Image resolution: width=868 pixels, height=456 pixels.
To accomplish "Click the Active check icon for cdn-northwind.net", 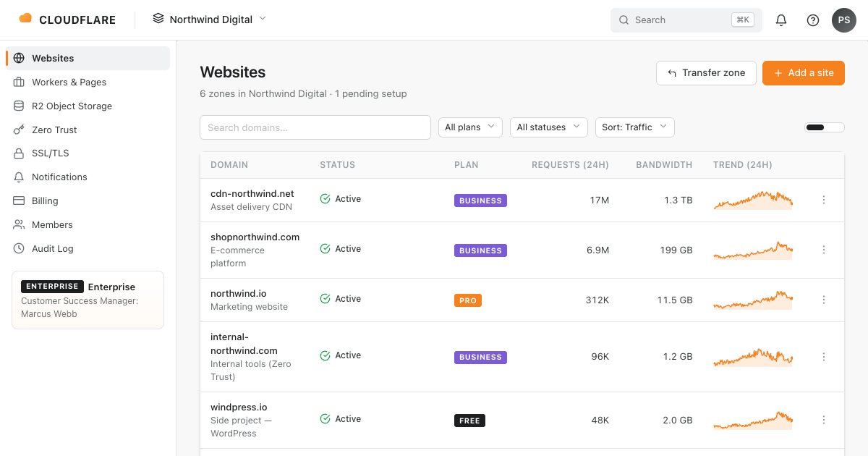I will coord(325,199).
